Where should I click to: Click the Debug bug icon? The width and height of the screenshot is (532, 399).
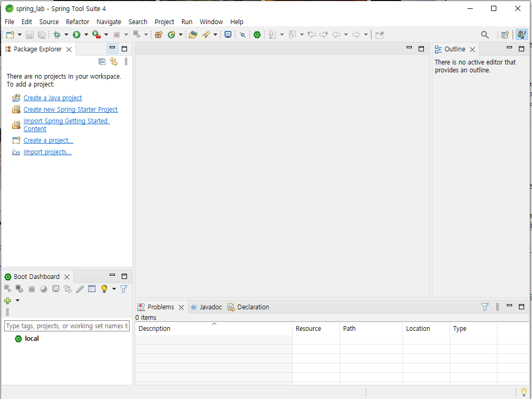tap(57, 35)
